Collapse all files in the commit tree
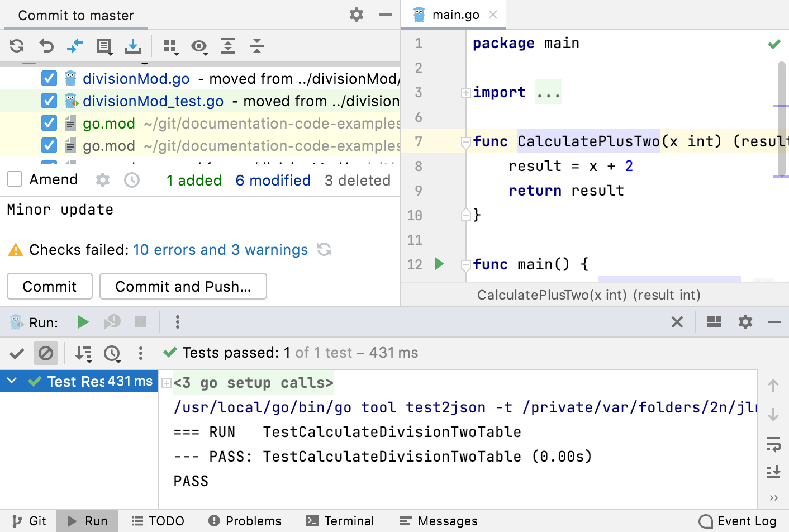This screenshot has width=789, height=532. pos(257,47)
